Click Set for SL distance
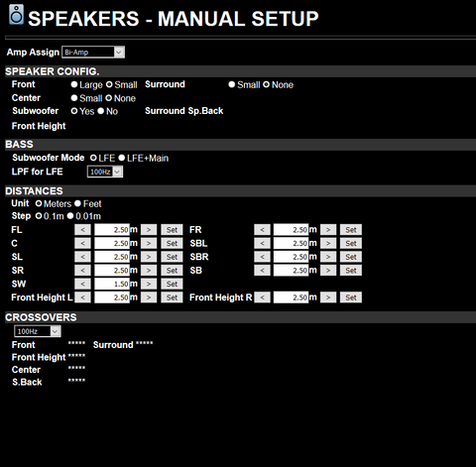The image size is (476, 467). 172,257
